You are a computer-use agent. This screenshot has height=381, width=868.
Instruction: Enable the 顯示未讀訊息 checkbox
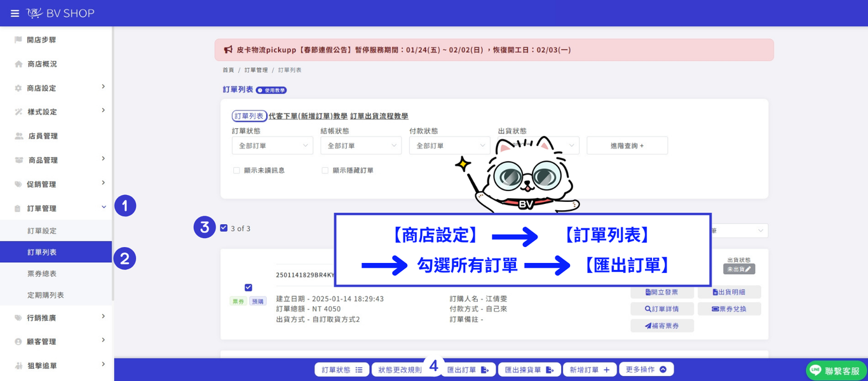[236, 170]
